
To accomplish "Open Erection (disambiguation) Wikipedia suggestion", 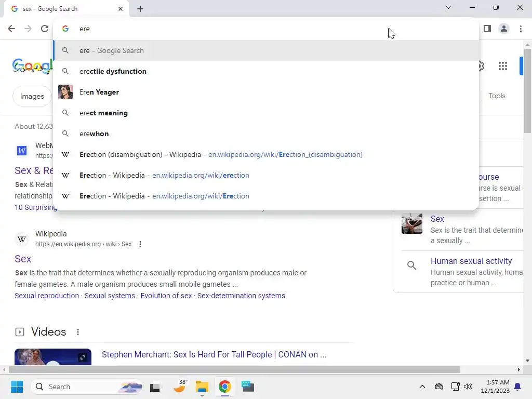I will point(267,154).
